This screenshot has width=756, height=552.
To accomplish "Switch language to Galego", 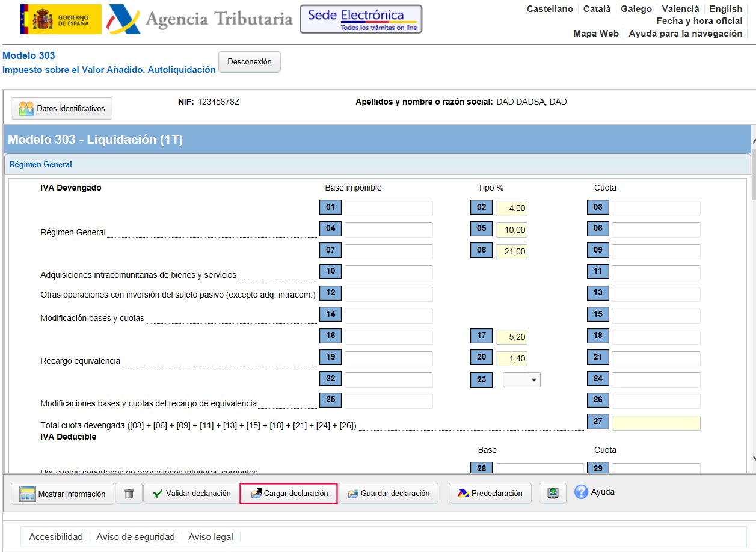I will click(x=636, y=9).
